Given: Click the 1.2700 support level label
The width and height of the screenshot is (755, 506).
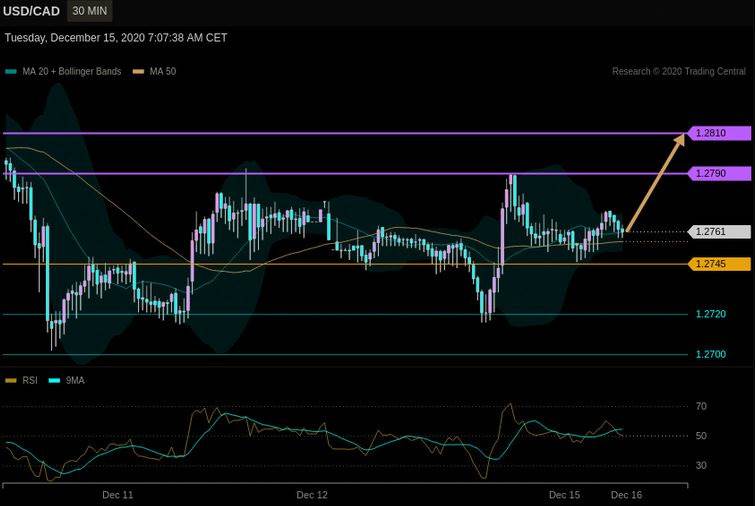Looking at the screenshot, I should coord(711,354).
